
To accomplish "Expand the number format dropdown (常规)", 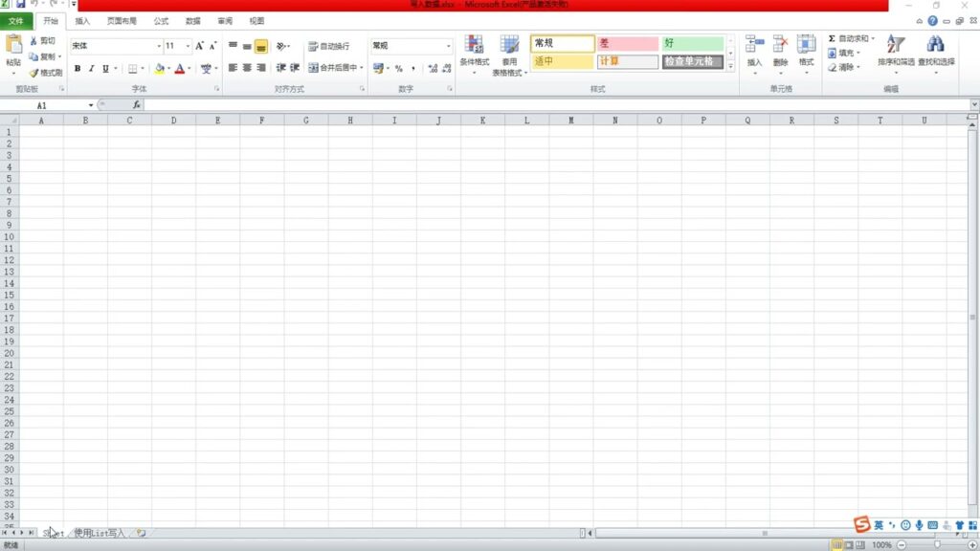I will (x=448, y=46).
